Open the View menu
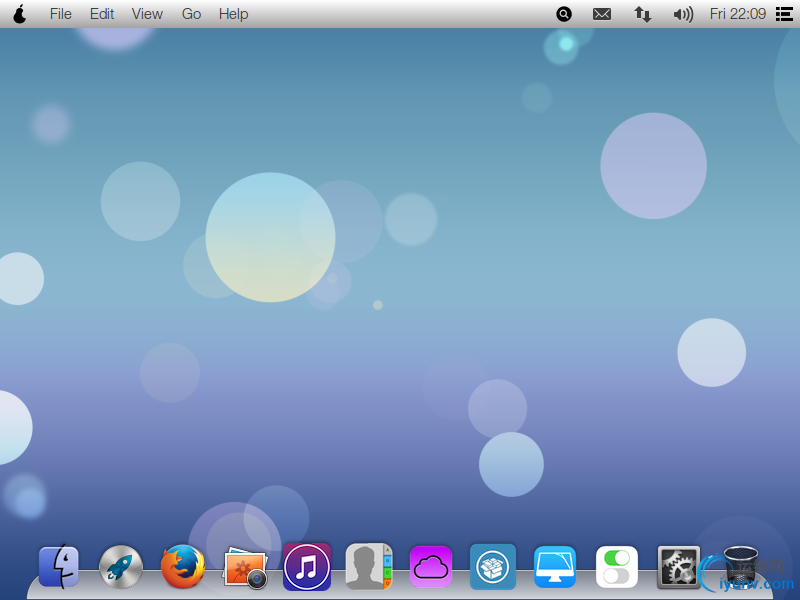 147,14
